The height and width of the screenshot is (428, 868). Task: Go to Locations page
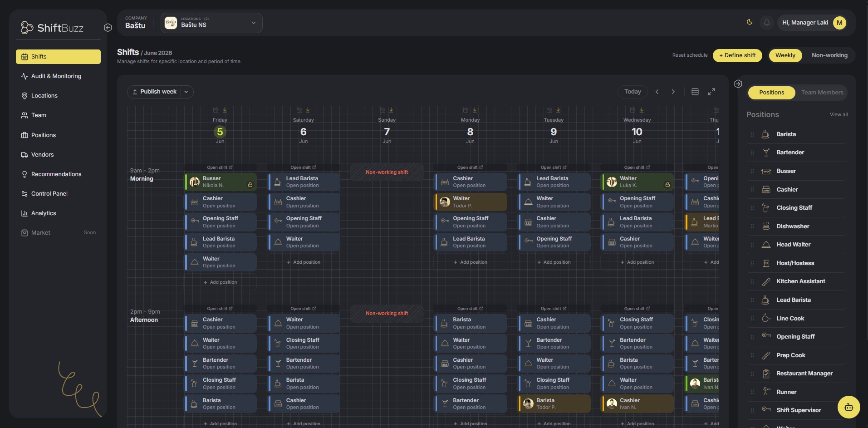[x=58, y=96]
